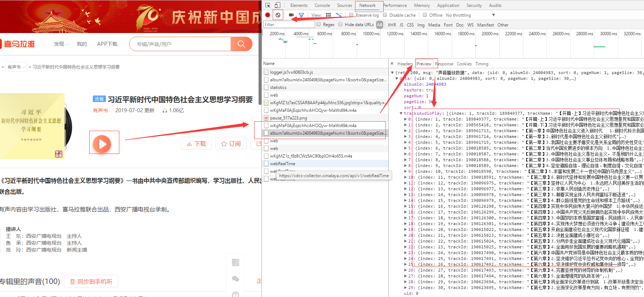Select the All filter toggle
The width and height of the screenshot is (644, 297).
[x=380, y=25]
